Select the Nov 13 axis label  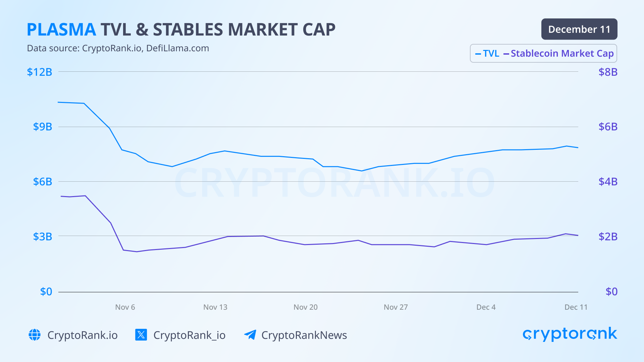point(215,307)
